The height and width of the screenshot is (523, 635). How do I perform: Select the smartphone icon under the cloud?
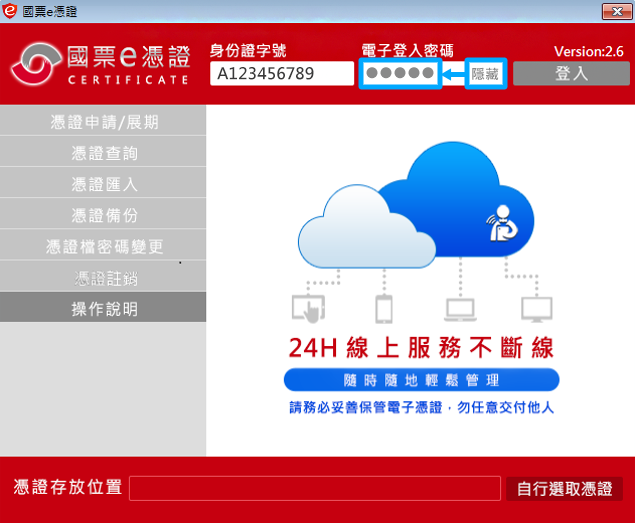[383, 309]
